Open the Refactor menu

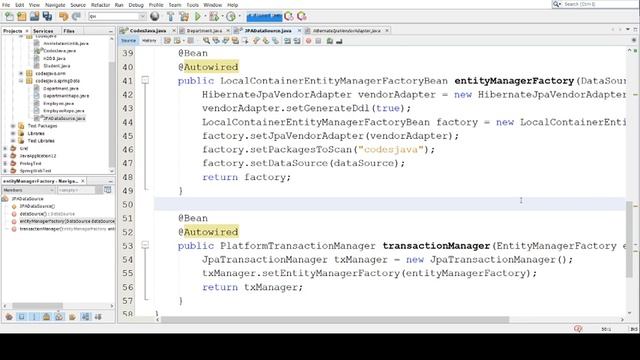click(100, 5)
